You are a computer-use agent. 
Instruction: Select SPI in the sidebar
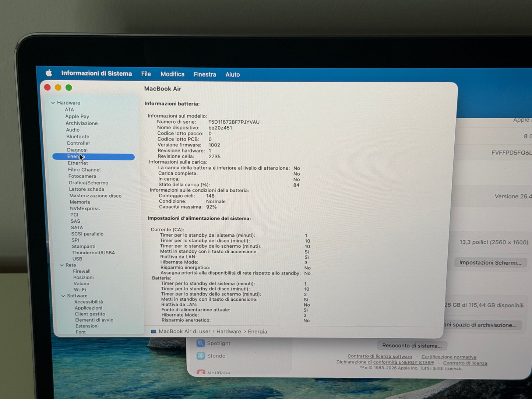click(75, 240)
